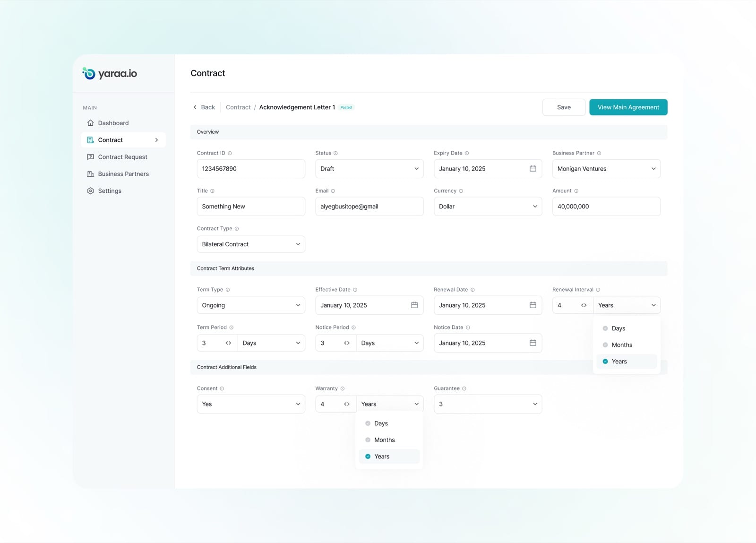Open the Status dropdown showing Draft
756x543 pixels.
(x=369, y=169)
